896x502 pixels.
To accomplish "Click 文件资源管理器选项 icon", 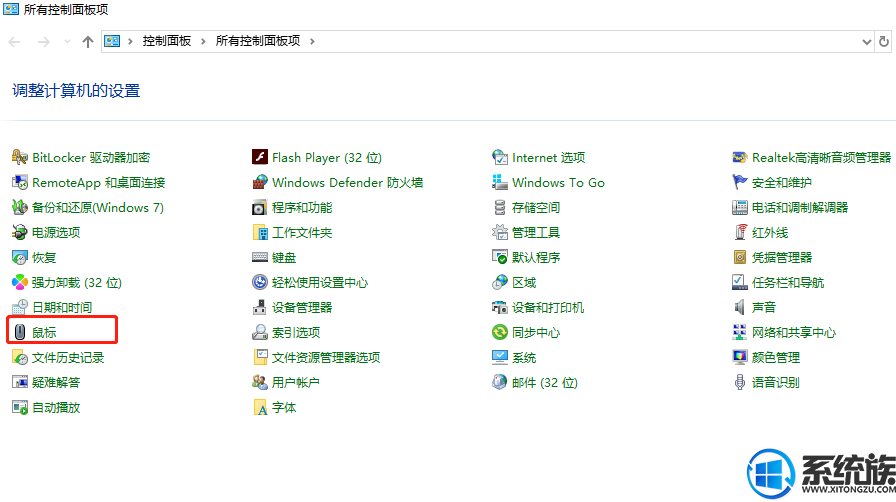I will coord(259,357).
